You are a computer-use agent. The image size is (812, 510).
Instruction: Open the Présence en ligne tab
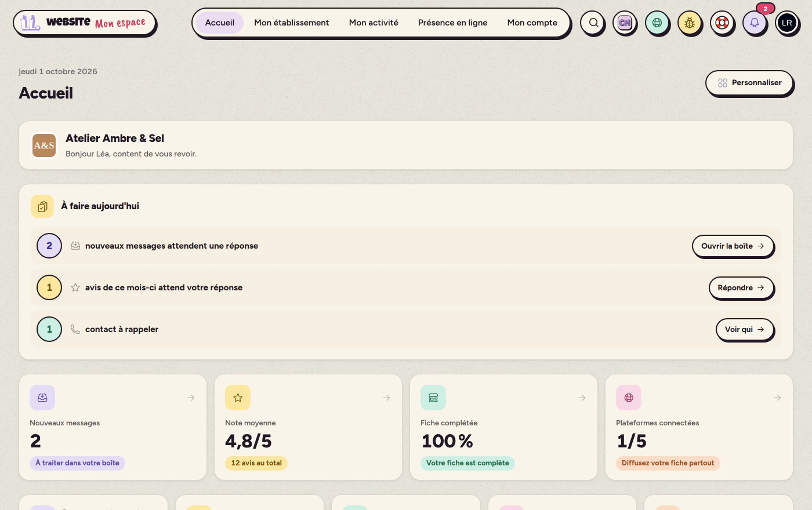pos(453,23)
